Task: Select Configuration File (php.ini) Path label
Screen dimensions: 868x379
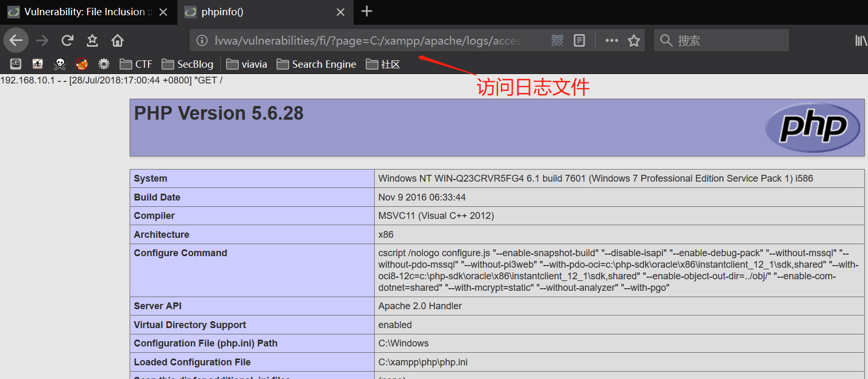Action: pos(206,343)
